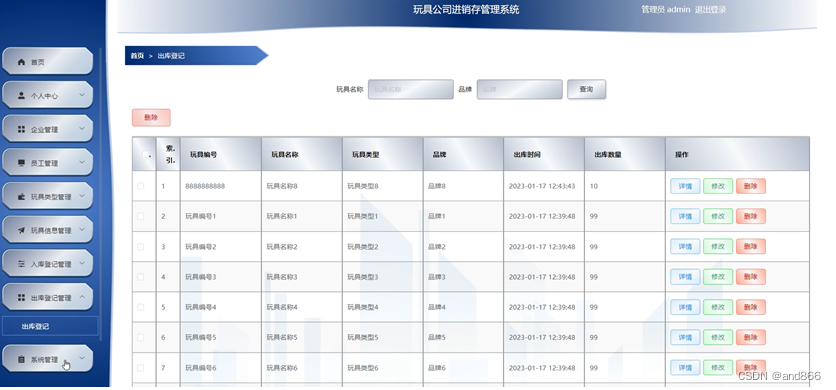This screenshot has width=836, height=390.
Task: Open the 出库登记 submenu item
Action: click(x=50, y=326)
